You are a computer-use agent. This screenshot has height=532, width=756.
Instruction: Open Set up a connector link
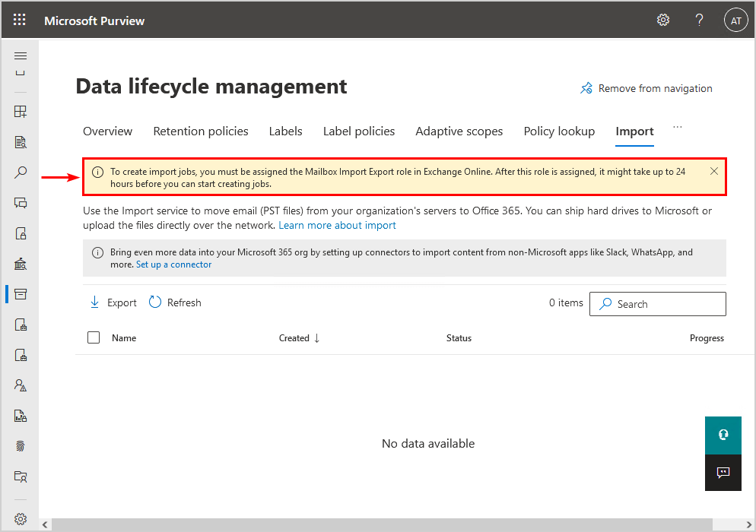click(173, 264)
